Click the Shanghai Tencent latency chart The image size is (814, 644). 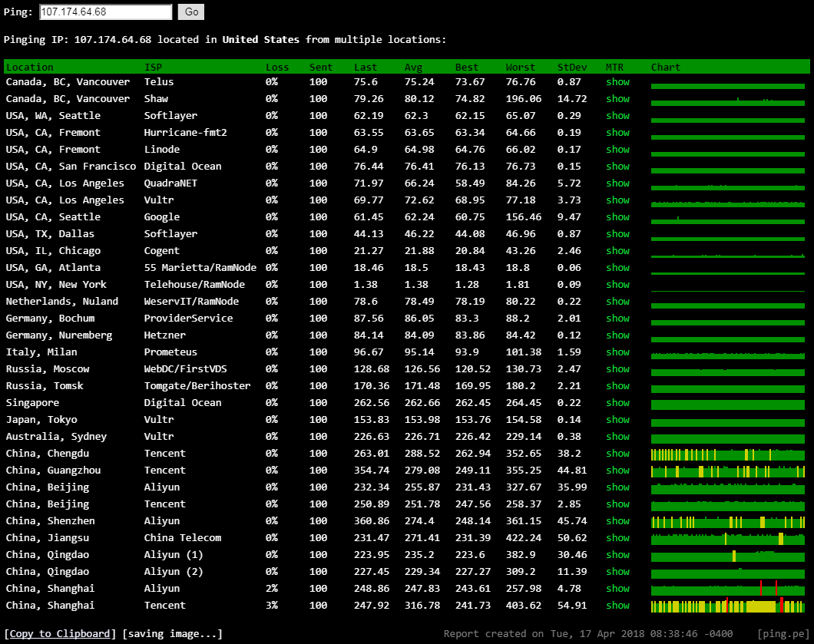[x=727, y=606]
